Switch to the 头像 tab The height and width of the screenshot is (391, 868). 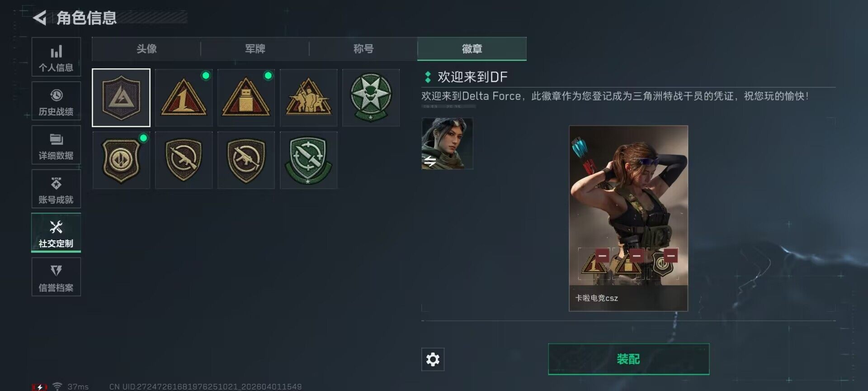146,49
